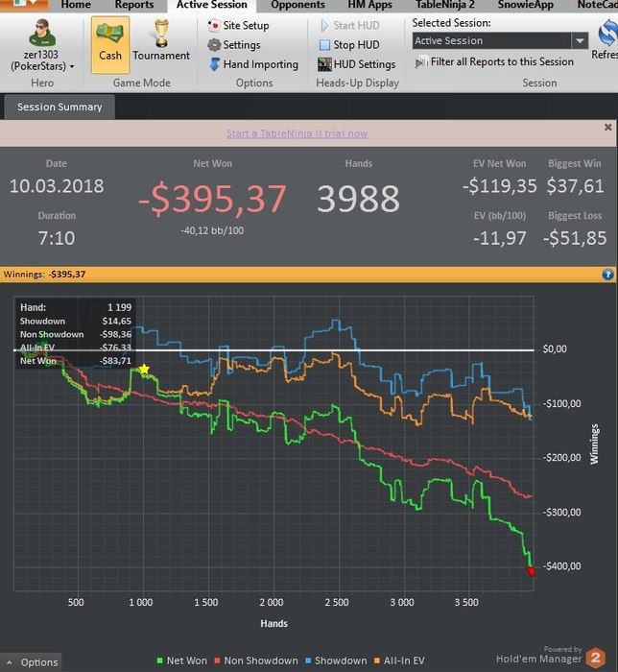This screenshot has height=672, width=618.
Task: Expand the zer1303 (PokerStars) hero dropdown
Action: 72,66
